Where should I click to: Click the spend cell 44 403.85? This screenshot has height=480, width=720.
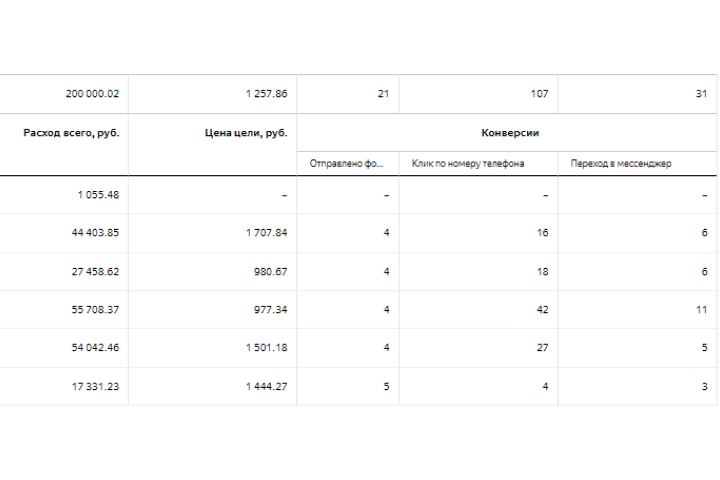pyautogui.click(x=95, y=233)
